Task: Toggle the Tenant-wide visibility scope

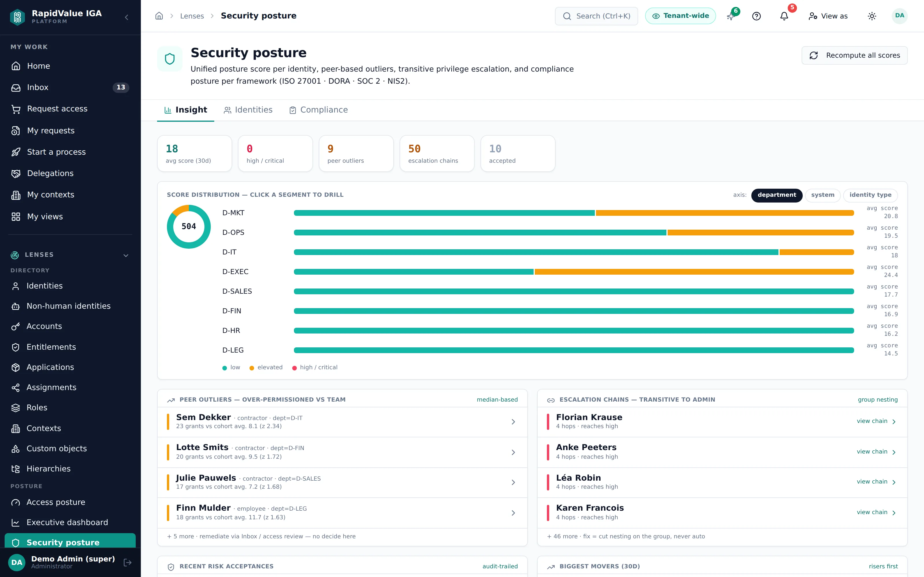Action: pyautogui.click(x=680, y=16)
